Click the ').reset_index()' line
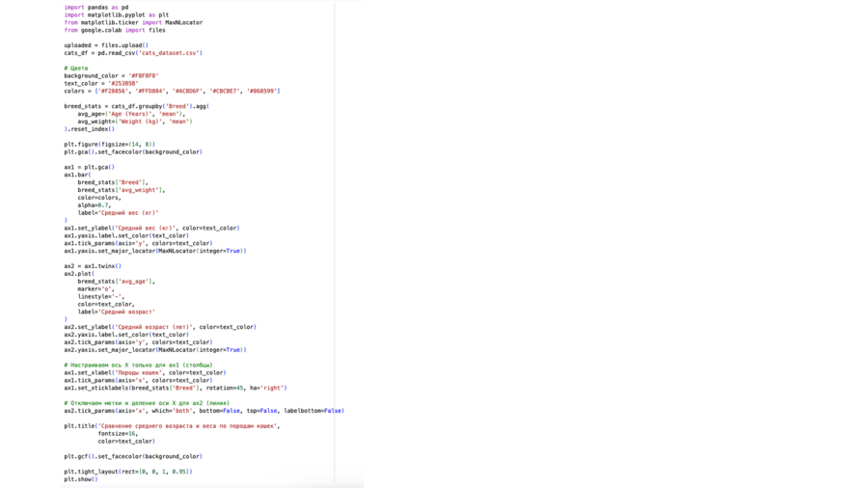The width and height of the screenshot is (868, 488). click(89, 129)
